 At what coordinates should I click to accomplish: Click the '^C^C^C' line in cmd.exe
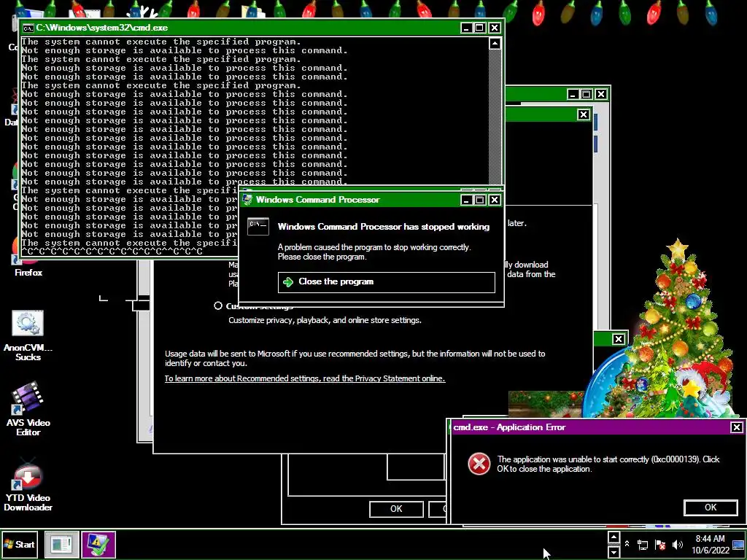[x=112, y=252]
